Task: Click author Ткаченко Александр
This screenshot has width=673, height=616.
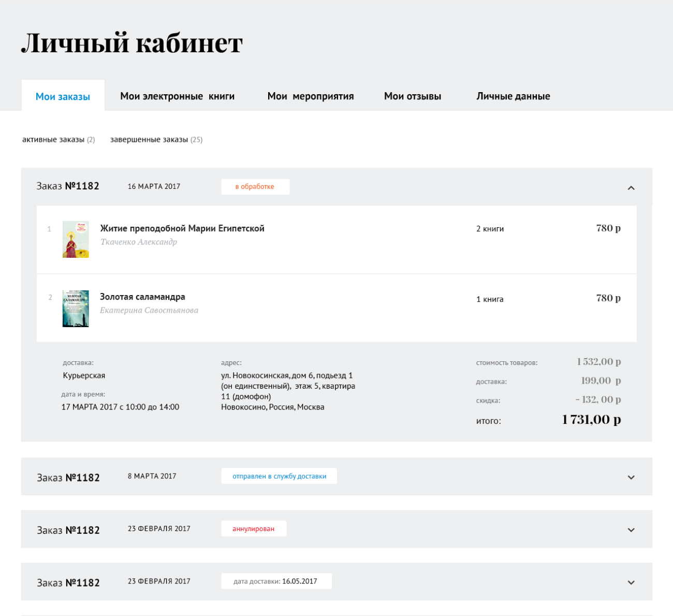Action: point(139,242)
